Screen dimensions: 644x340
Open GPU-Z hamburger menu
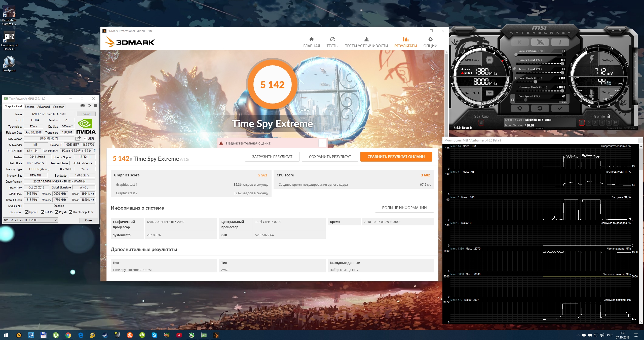tap(96, 106)
